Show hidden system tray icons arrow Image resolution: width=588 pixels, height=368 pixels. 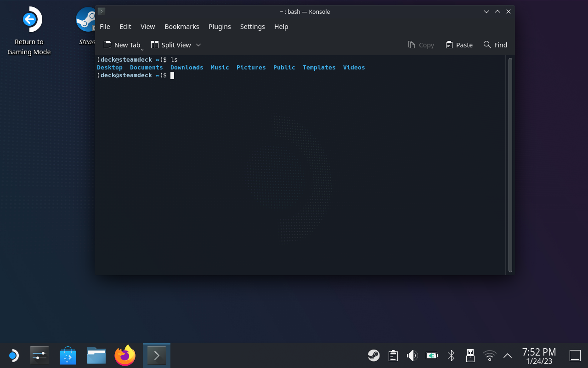pos(508,356)
